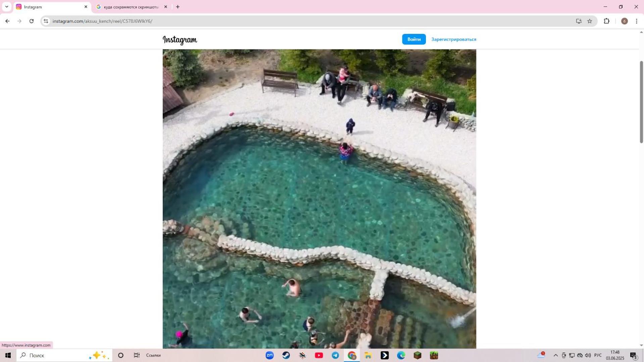Open Zoom from the taskbar
644x362 pixels.
click(269, 355)
